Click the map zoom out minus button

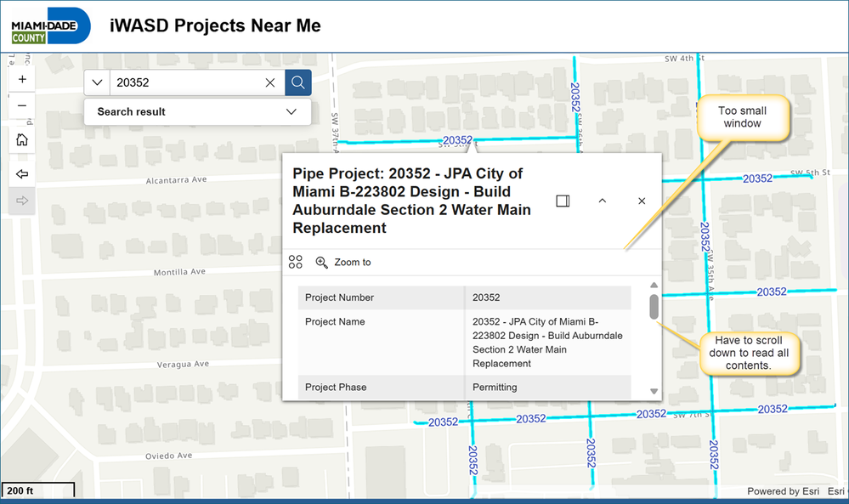coord(22,105)
